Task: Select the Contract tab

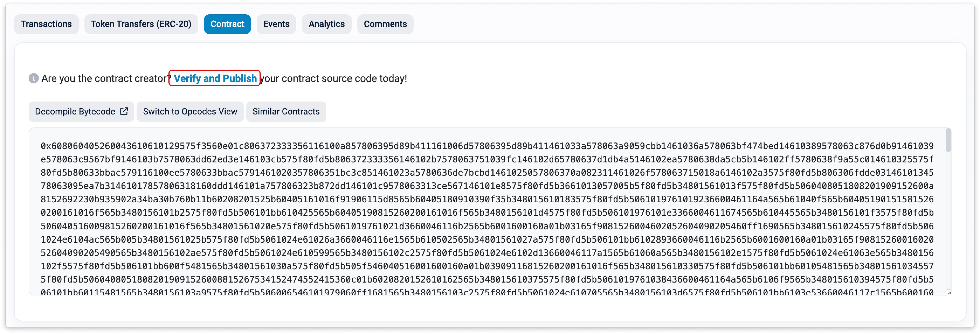Action: click(227, 24)
